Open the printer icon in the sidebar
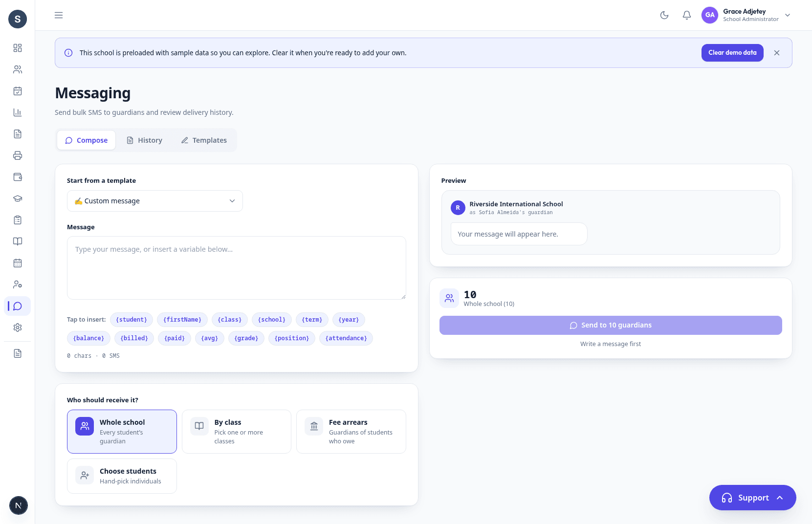This screenshot has height=524, width=812. (18, 155)
